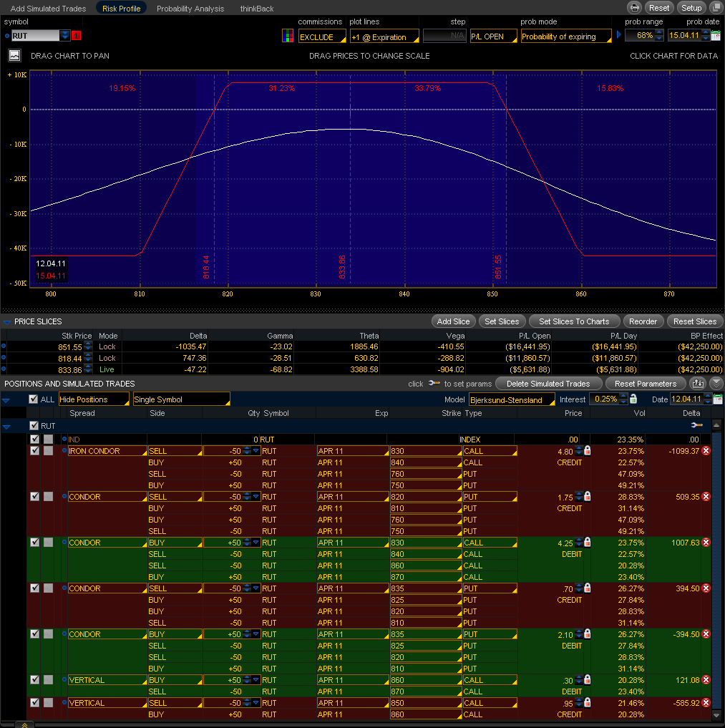Viewport: 725px width, 728px height.
Task: Open the Single Symbol dropdown
Action: [182, 399]
